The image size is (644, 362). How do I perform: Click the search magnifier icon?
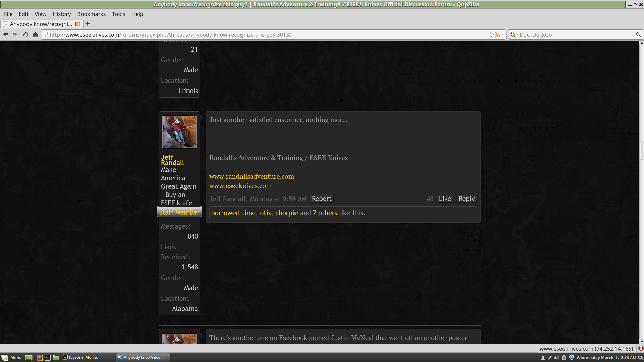click(x=638, y=35)
